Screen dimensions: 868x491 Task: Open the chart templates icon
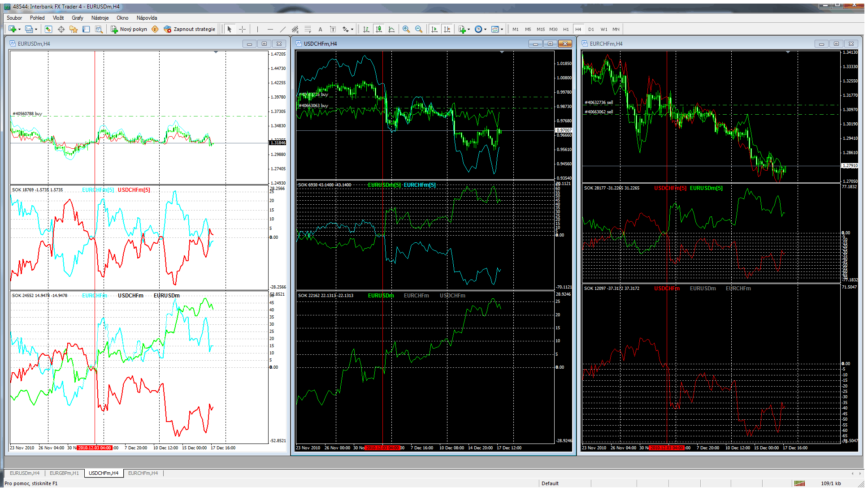pyautogui.click(x=495, y=29)
